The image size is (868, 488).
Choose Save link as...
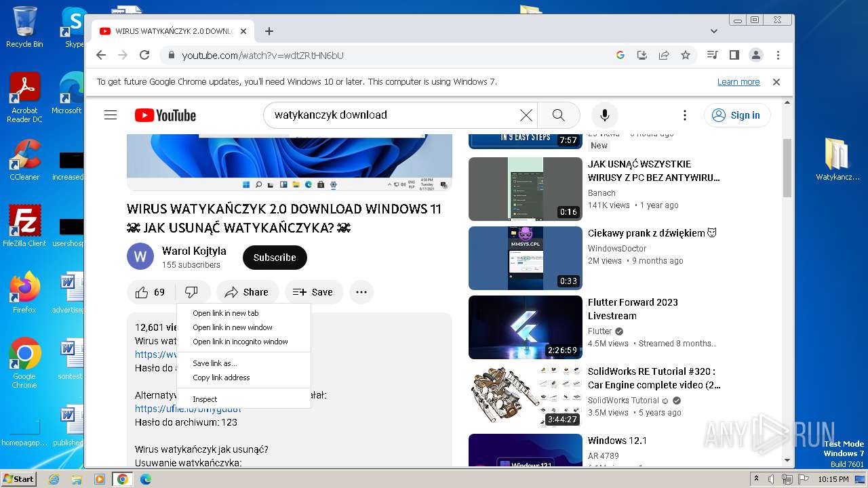pyautogui.click(x=243, y=363)
